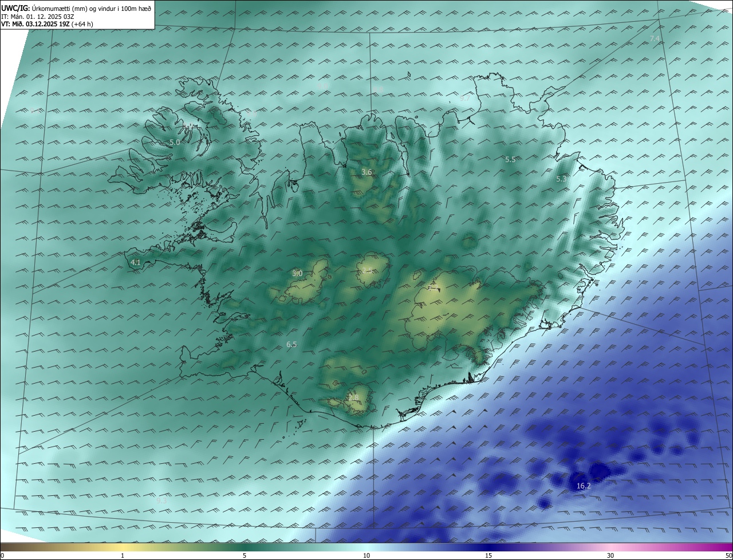The image size is (733, 560).
Task: Click the 3.6 value label
Action: coord(366,172)
